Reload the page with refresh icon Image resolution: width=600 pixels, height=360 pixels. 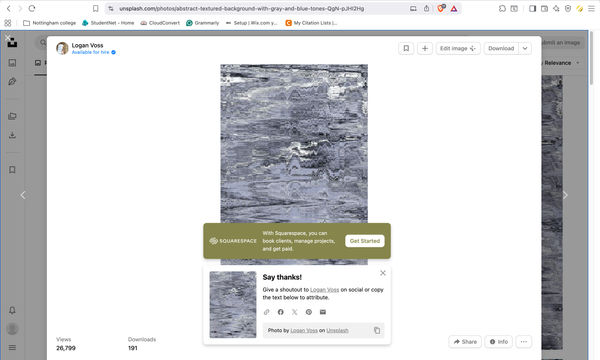(x=32, y=8)
